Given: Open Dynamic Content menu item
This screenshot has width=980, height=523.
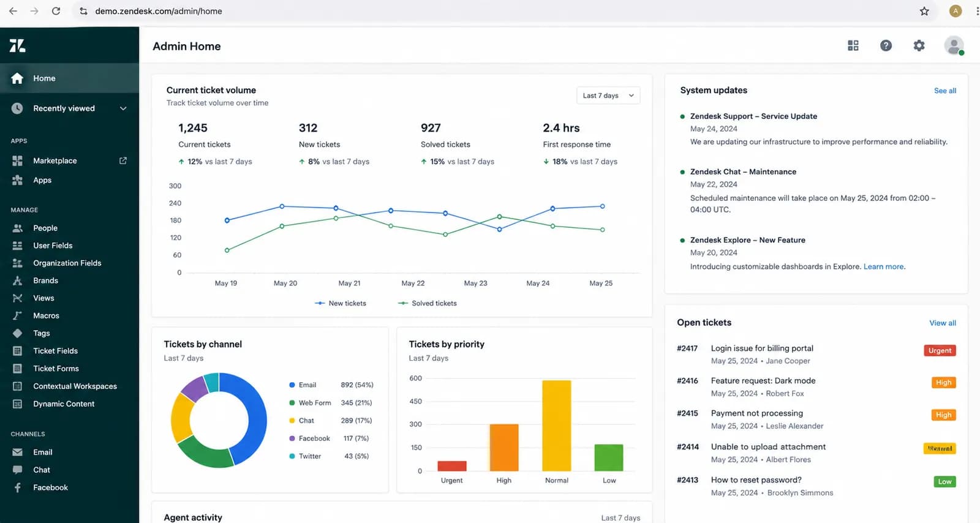Looking at the screenshot, I should click(64, 404).
